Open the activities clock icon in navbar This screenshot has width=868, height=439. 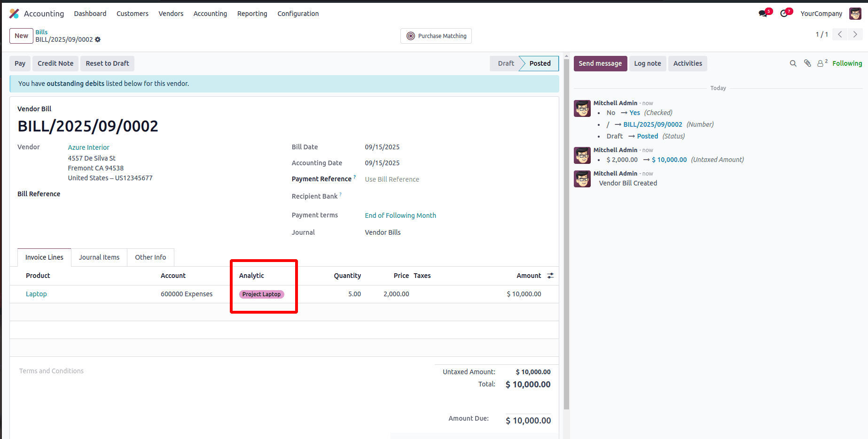[784, 14]
